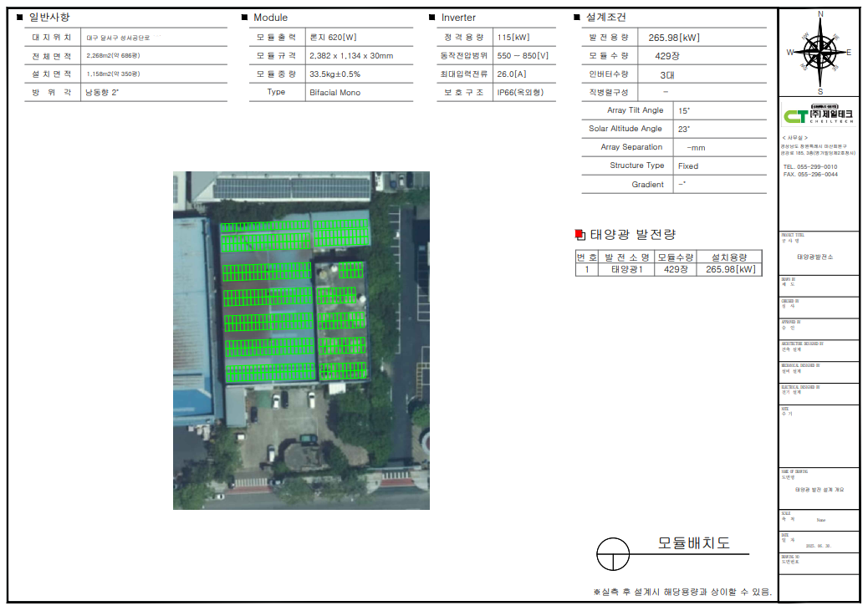Screen dimensions: 868x611
Task: Click the solar altitude value '23˚'
Action: [684, 129]
